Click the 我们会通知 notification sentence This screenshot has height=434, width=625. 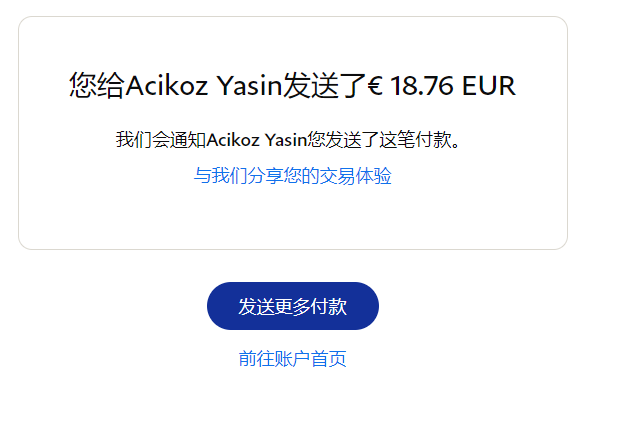tap(288, 140)
